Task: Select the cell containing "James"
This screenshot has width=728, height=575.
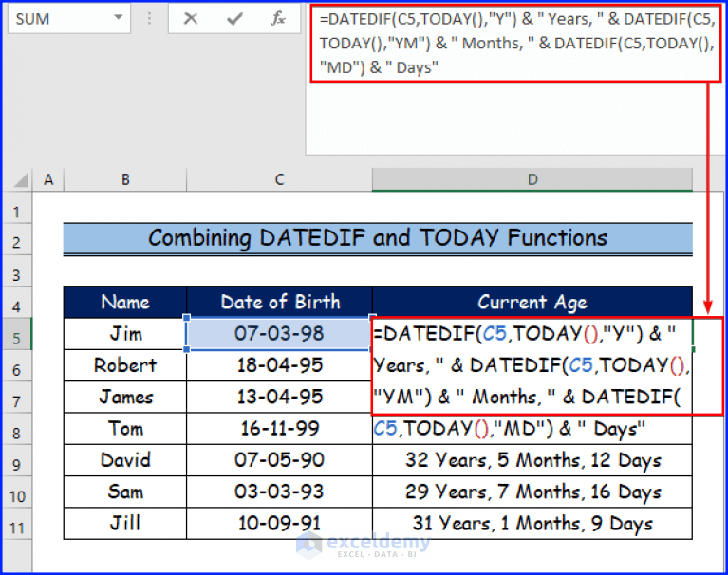Action: [x=125, y=397]
